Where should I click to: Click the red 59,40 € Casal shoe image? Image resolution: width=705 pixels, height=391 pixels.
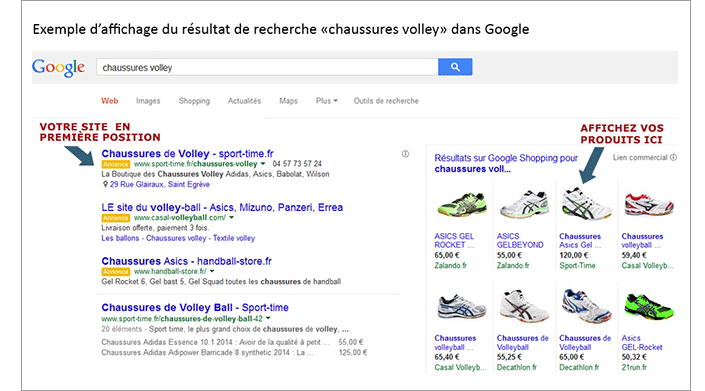point(649,205)
